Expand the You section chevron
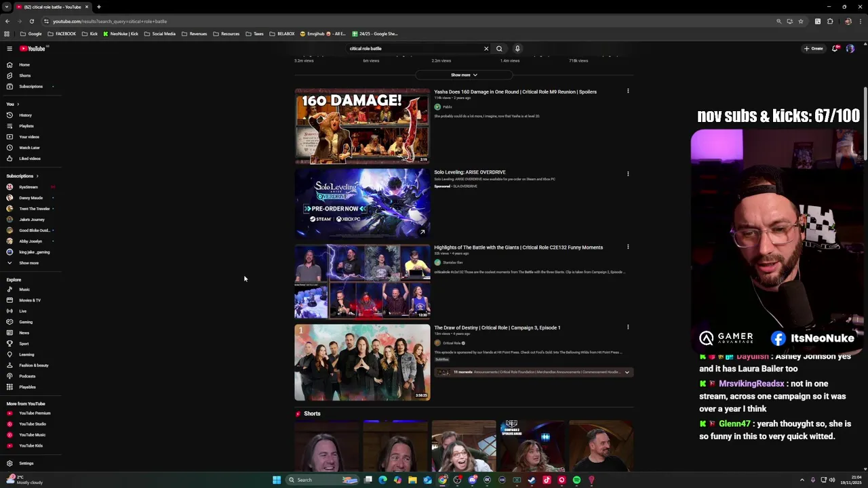 coord(18,104)
